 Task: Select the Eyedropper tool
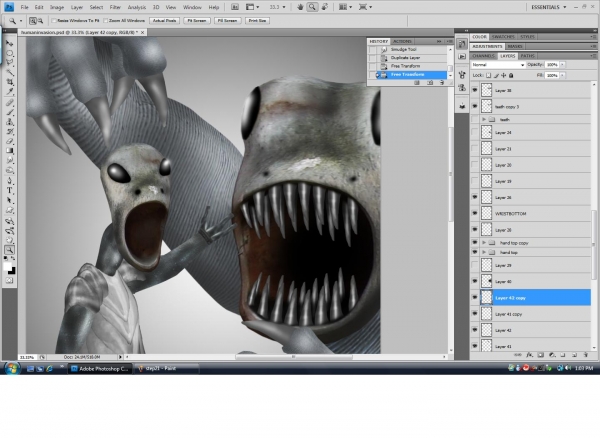point(10,91)
